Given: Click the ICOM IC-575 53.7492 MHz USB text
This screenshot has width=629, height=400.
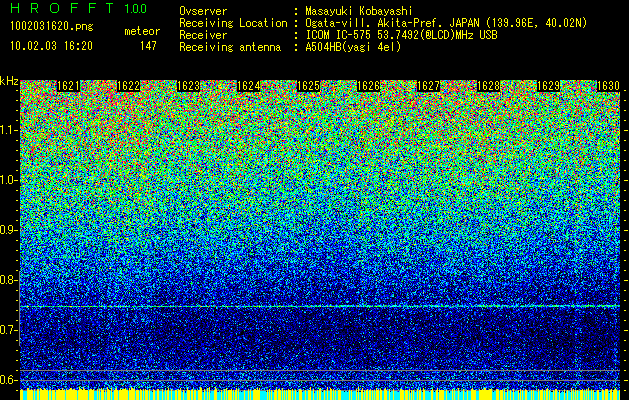Looking at the screenshot, I should pos(401,35).
